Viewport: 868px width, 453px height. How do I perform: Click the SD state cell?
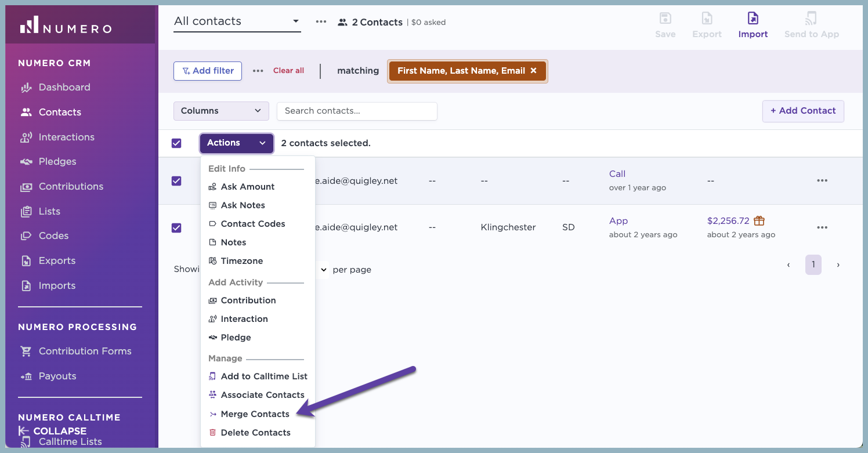pos(569,227)
